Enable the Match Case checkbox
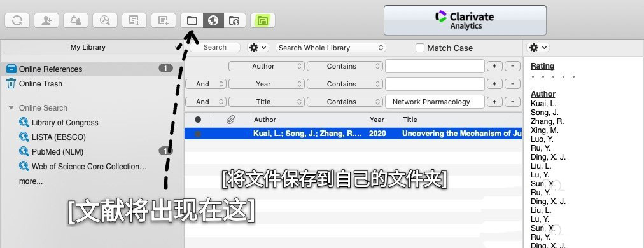Screen dimensions: 644x248 click(420, 48)
